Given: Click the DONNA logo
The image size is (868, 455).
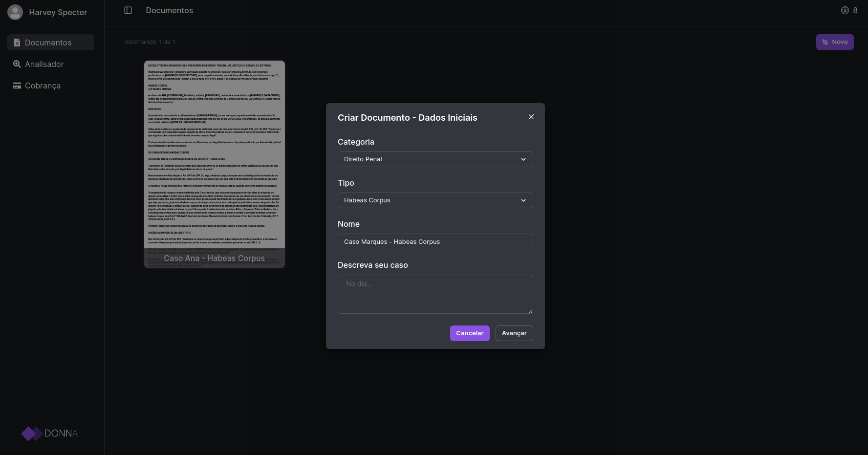Looking at the screenshot, I should (x=49, y=433).
